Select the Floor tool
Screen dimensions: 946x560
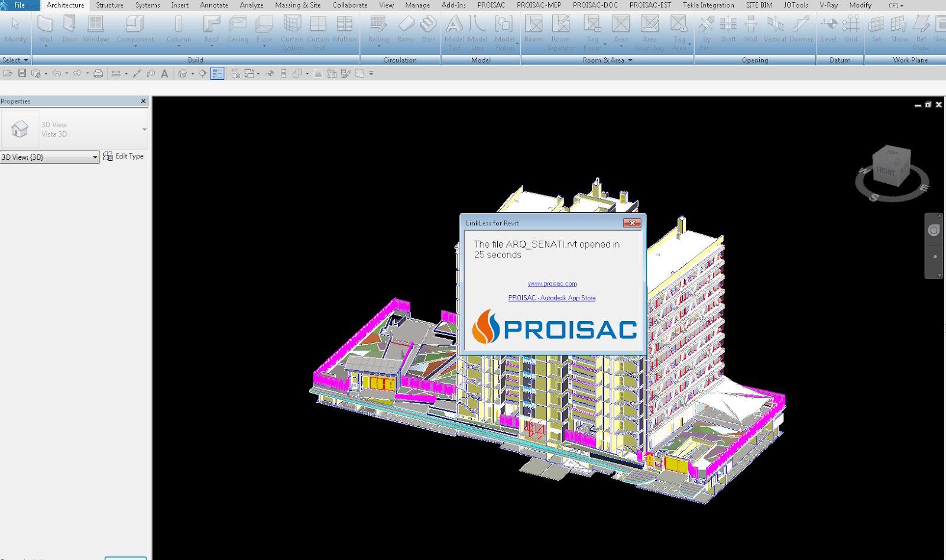point(264,30)
